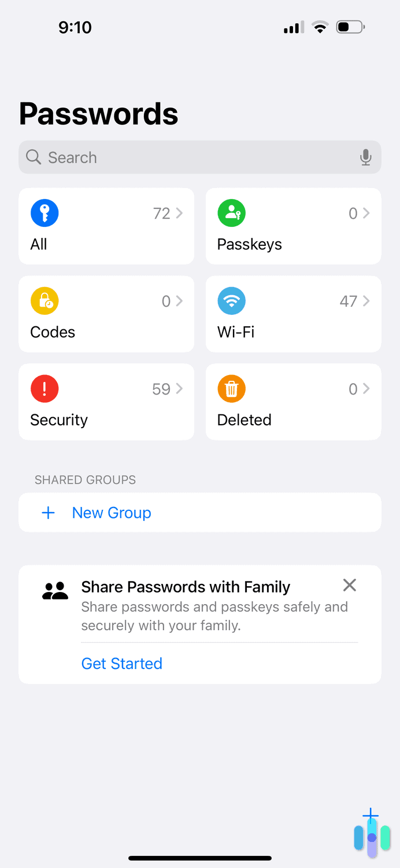Open Security details using its chevron
This screenshot has width=400, height=868.
pos(178,388)
